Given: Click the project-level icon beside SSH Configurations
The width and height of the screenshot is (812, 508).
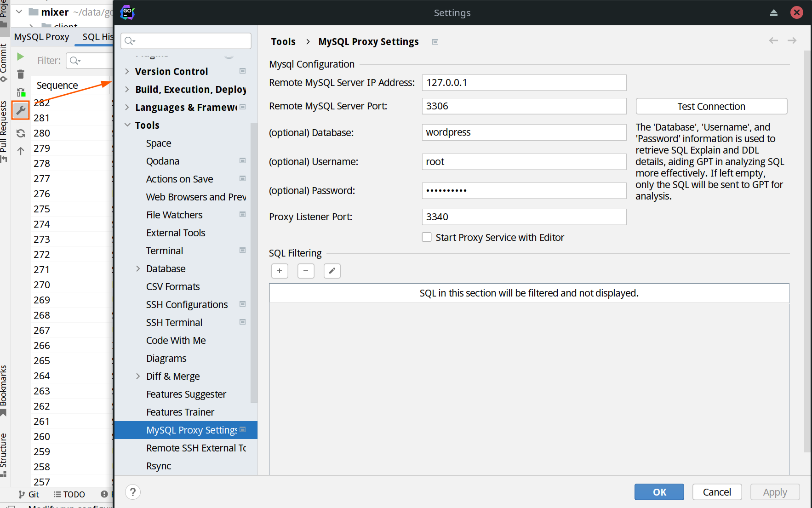Looking at the screenshot, I should tap(242, 304).
